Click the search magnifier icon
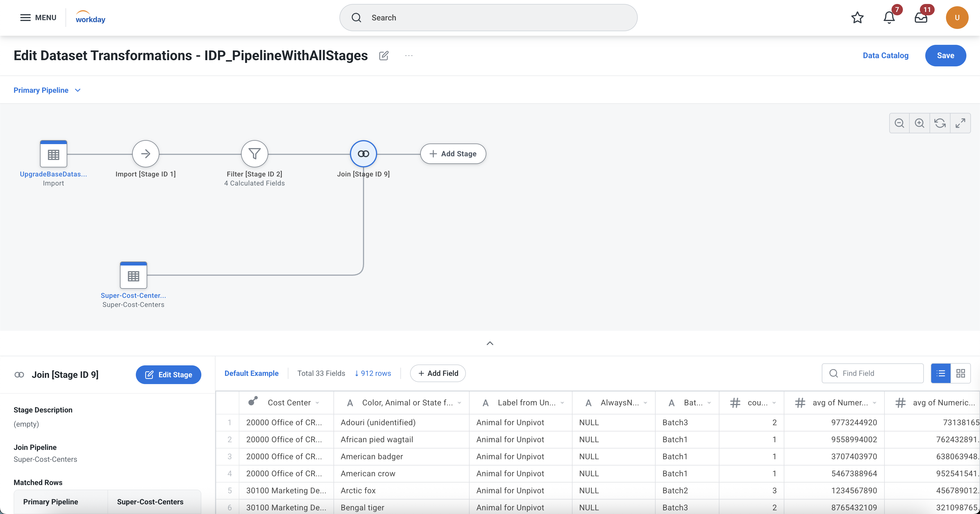 click(x=356, y=18)
